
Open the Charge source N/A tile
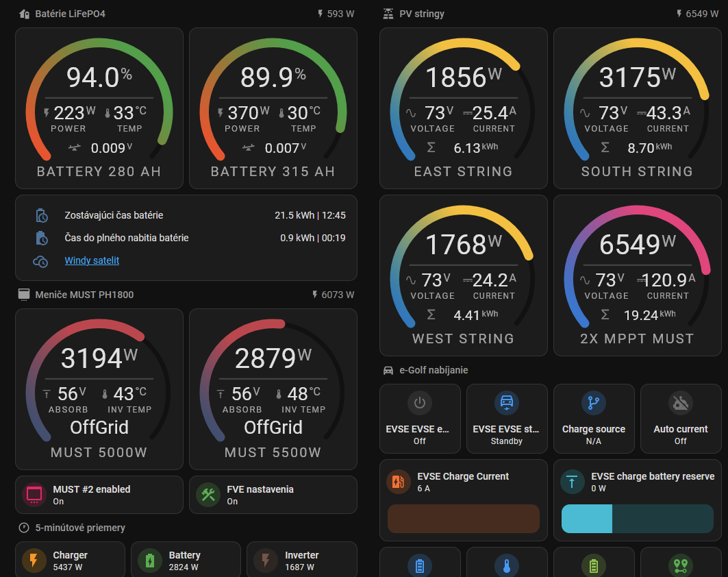(x=594, y=419)
